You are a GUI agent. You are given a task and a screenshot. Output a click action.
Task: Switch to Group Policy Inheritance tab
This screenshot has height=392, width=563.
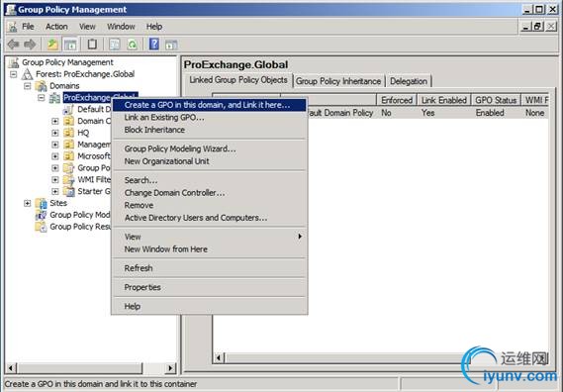337,81
